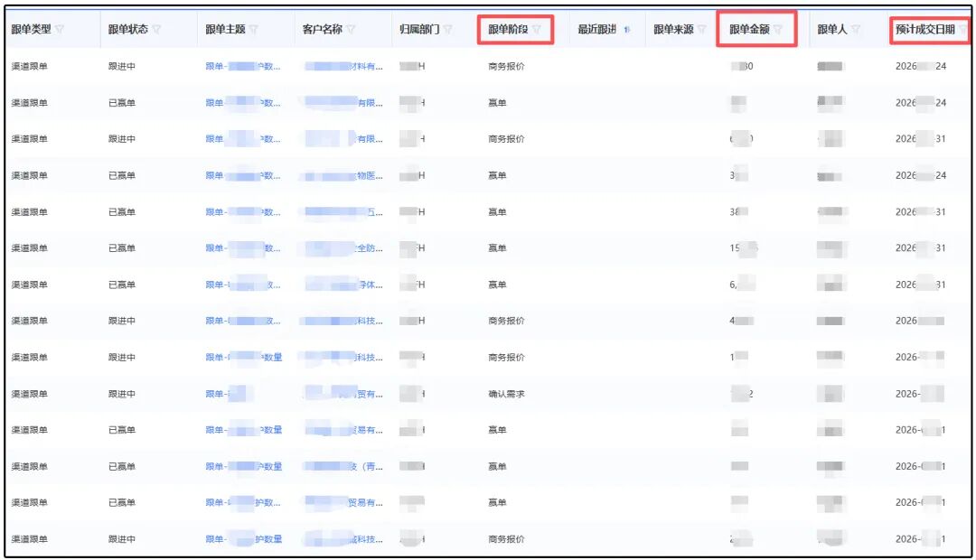Open the customer link ending in 成科技...
Screen dimensions: 976x560
(343, 539)
